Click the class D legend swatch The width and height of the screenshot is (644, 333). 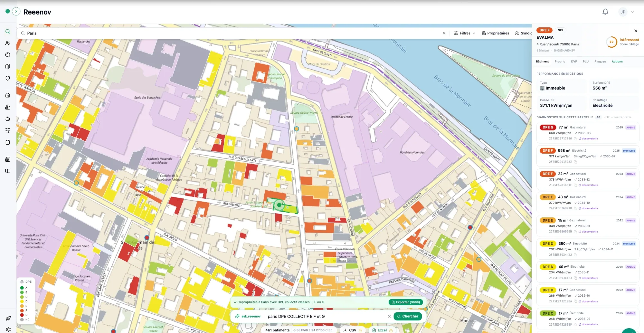(22, 301)
